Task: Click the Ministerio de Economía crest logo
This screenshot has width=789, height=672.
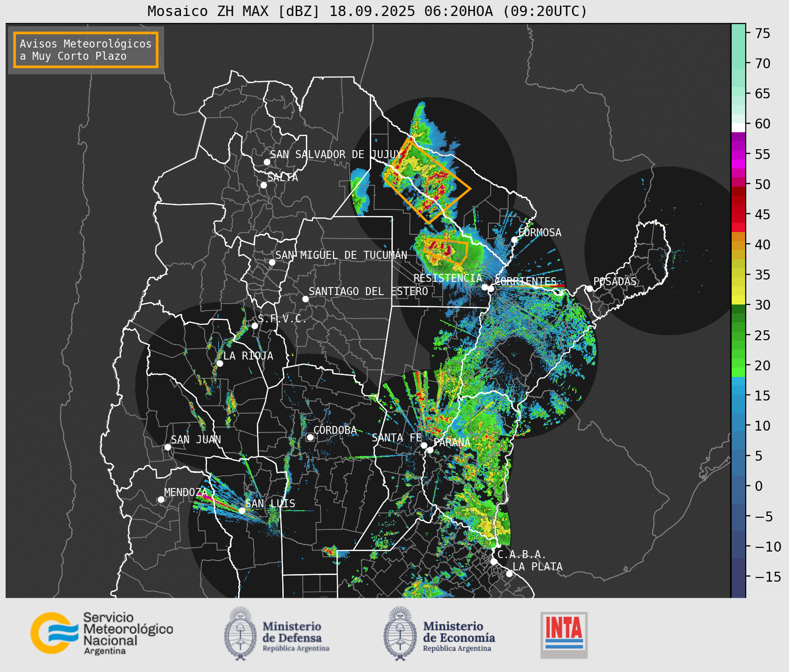Action: tap(400, 633)
